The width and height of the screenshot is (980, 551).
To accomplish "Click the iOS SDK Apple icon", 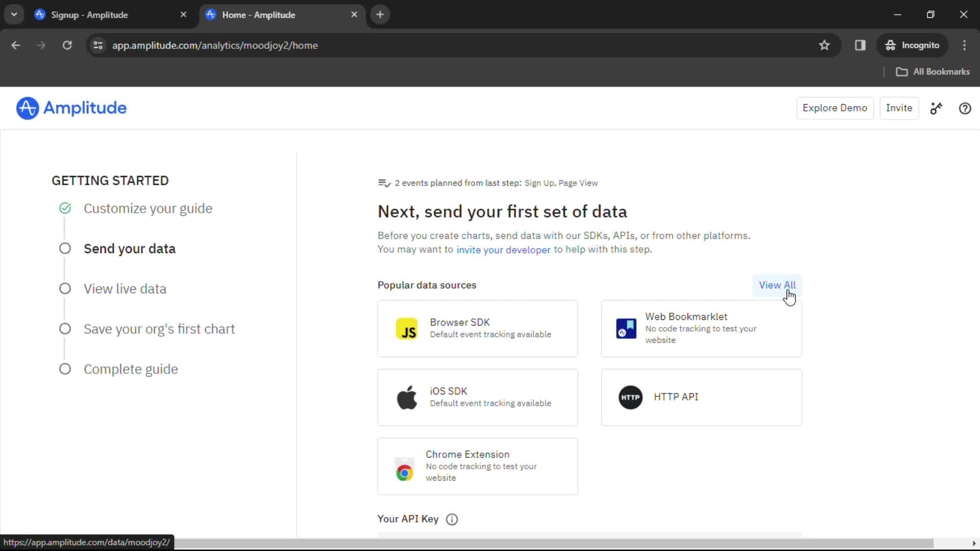I will click(407, 397).
